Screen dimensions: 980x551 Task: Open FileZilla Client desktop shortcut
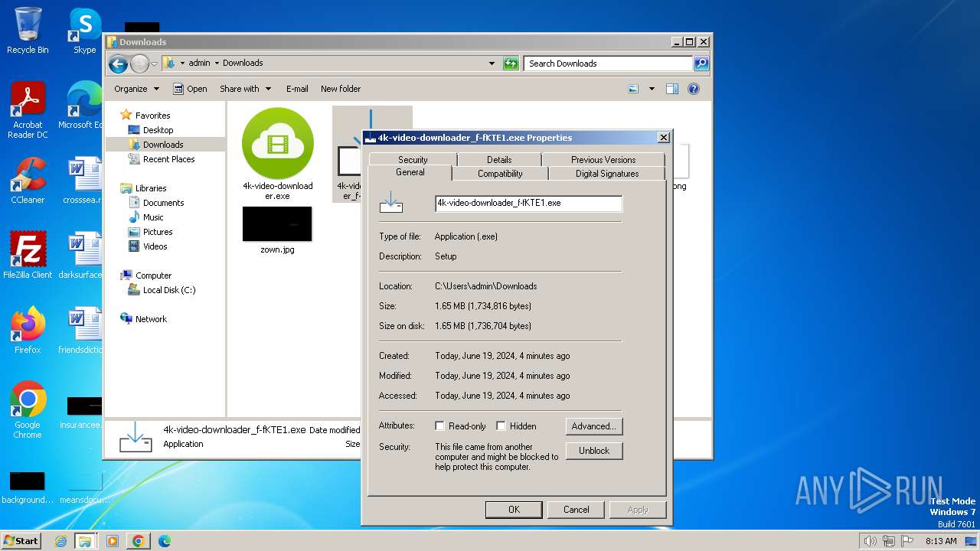28,256
